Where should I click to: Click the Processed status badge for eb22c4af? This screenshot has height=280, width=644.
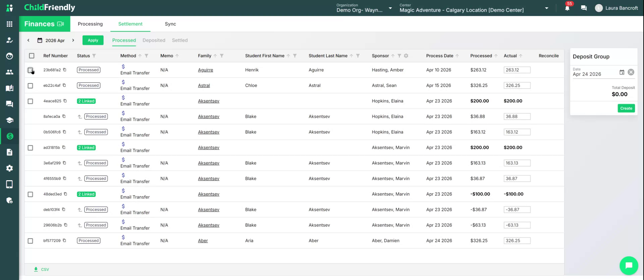pyautogui.click(x=89, y=85)
